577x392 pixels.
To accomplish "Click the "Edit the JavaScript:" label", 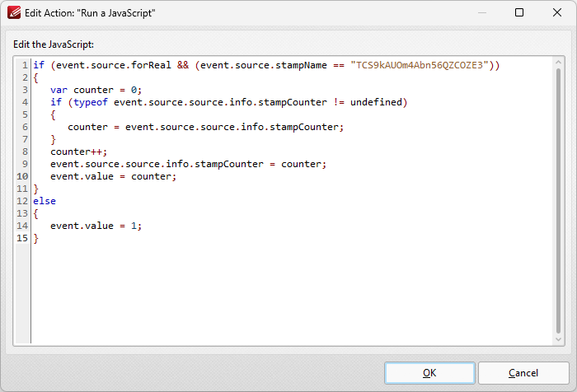I will coord(54,44).
